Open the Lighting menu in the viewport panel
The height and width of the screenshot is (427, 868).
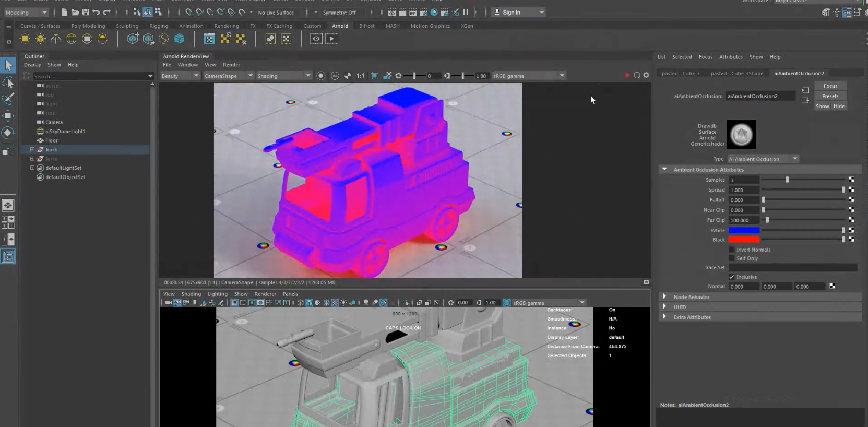(x=218, y=294)
